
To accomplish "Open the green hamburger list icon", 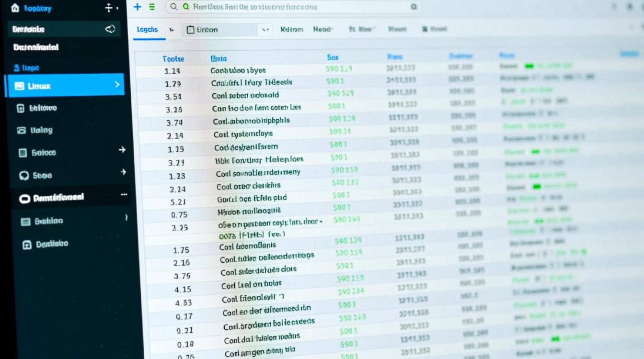I will [x=152, y=7].
